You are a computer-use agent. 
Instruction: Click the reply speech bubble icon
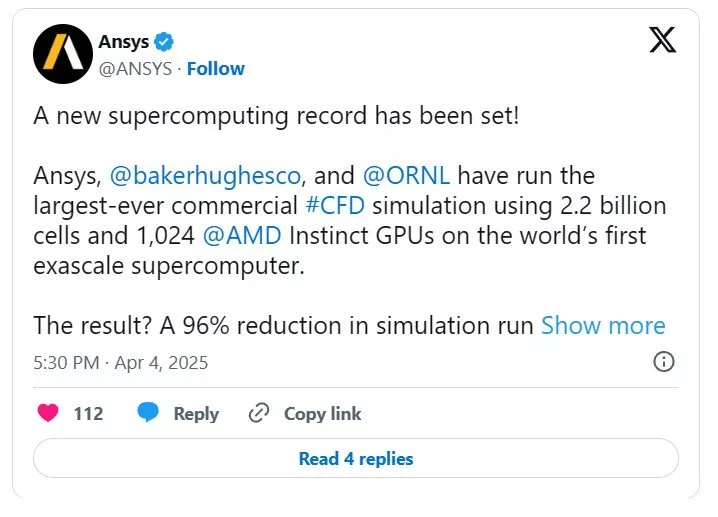click(148, 413)
